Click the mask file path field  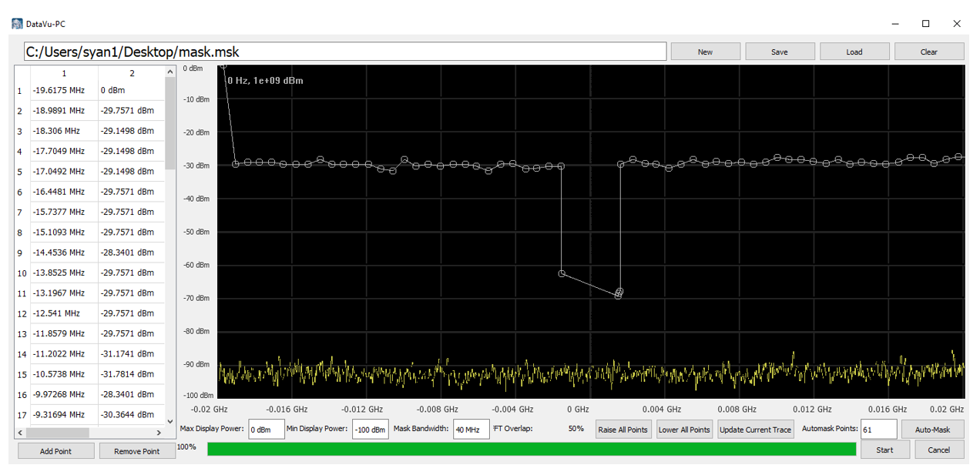345,52
